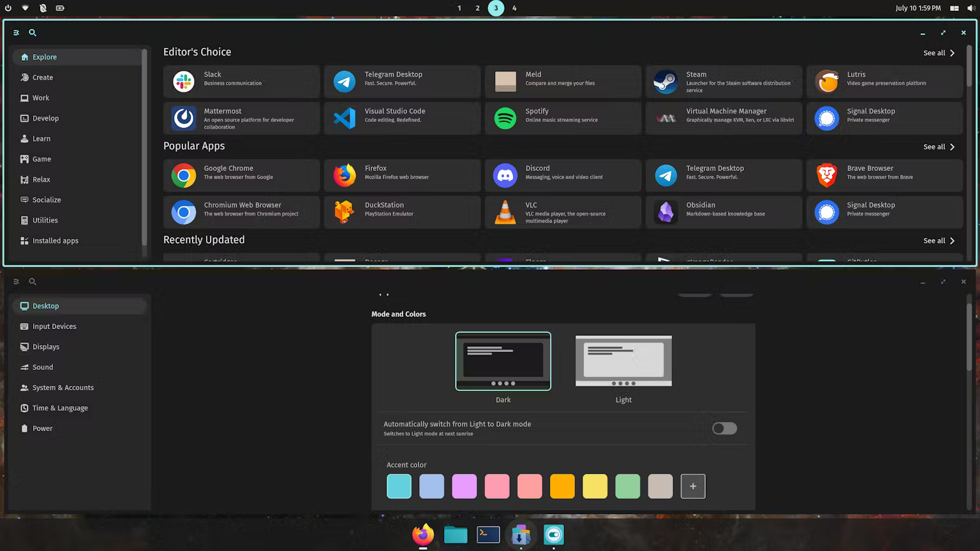Collapse the Settings sidebar
Viewport: 980px width, 551px height.
(x=16, y=281)
